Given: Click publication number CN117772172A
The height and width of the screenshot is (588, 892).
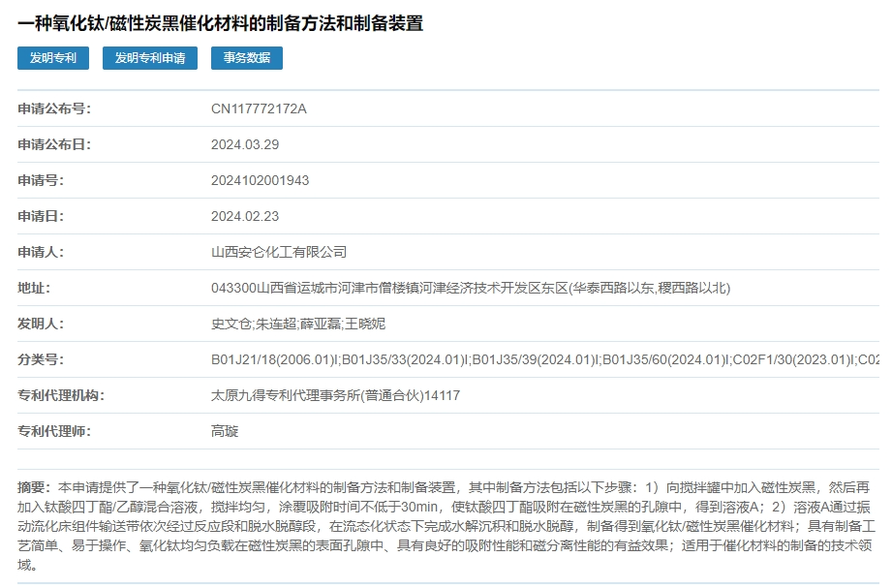Looking at the screenshot, I should [x=259, y=108].
